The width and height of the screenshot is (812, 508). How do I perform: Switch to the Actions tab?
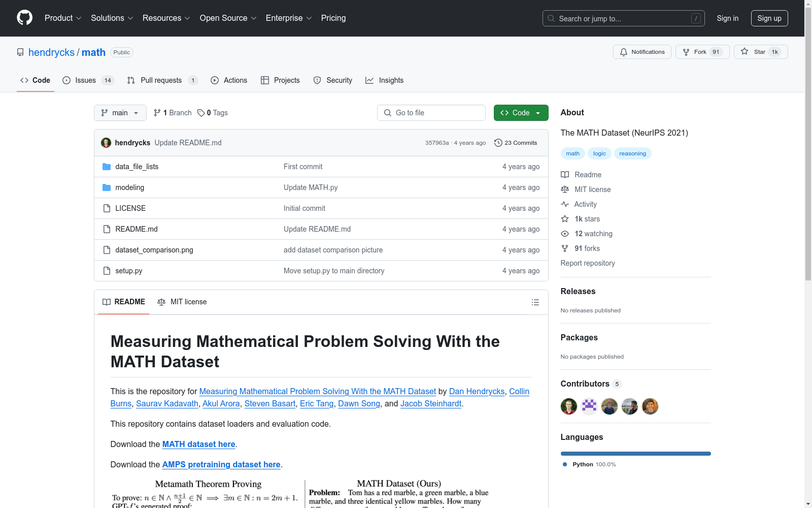pos(229,80)
